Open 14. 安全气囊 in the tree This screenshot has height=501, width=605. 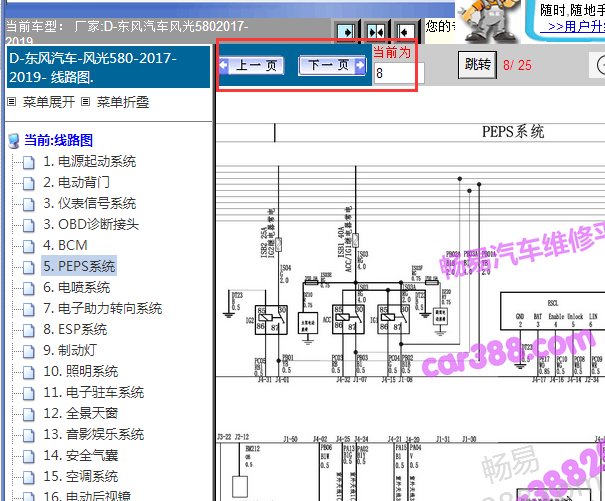[x=81, y=455]
